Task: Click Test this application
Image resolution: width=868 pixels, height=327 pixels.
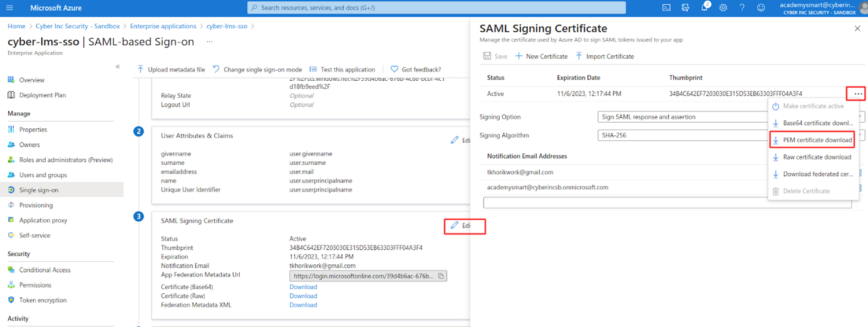Action: 342,70
